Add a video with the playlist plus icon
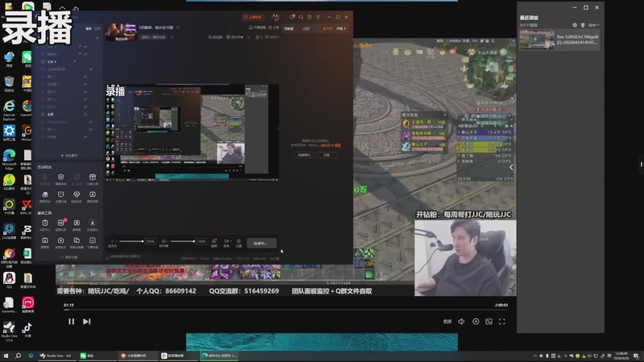 [x=575, y=25]
